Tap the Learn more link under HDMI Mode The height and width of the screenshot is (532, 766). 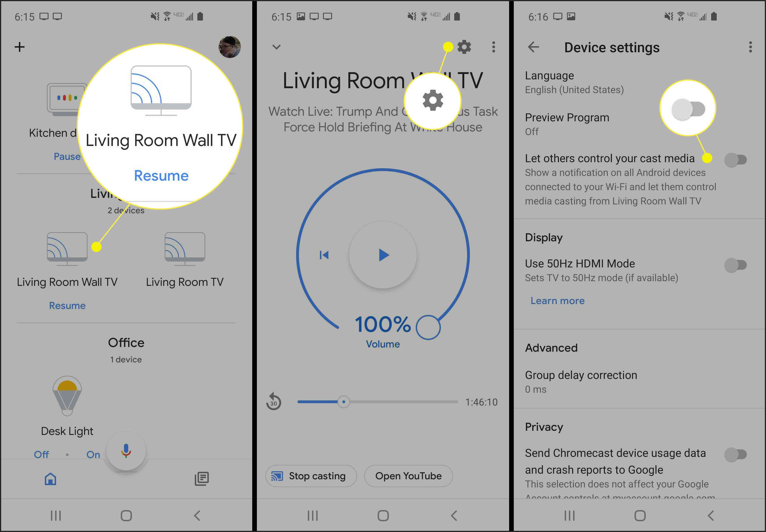(x=557, y=301)
